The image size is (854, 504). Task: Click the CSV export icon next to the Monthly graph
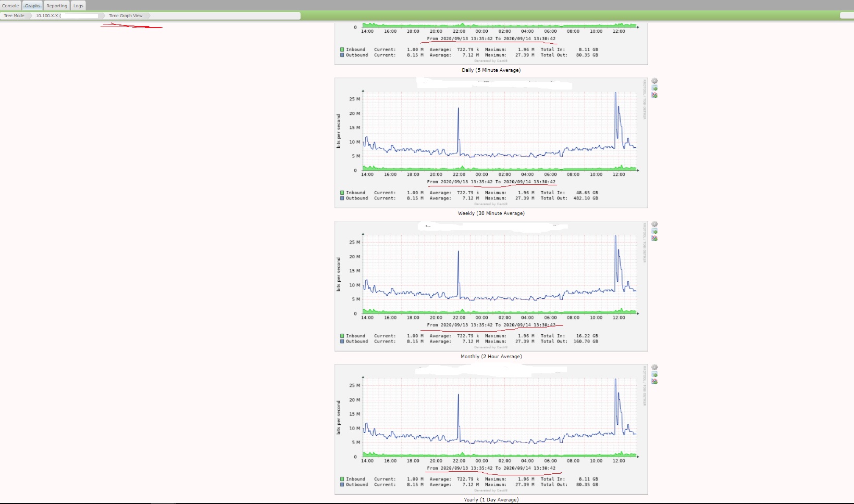(654, 231)
